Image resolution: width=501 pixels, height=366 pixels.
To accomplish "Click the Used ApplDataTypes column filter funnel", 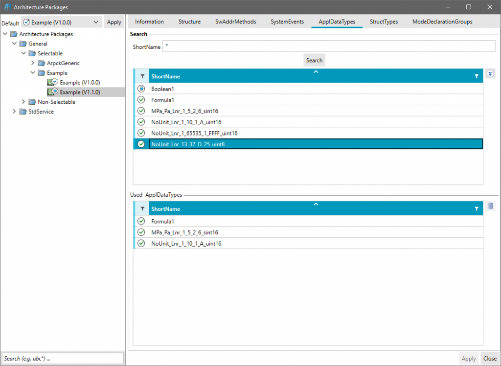I will 476,209.
